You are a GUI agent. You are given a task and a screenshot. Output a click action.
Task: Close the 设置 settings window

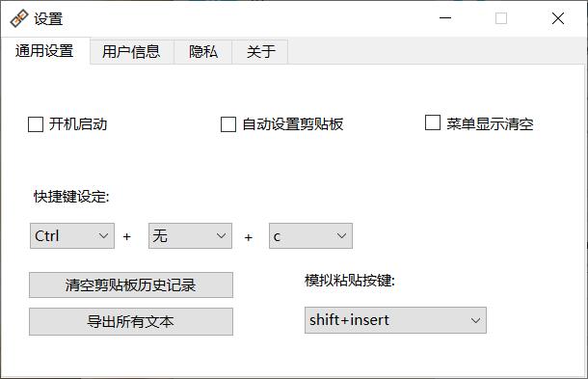(558, 18)
